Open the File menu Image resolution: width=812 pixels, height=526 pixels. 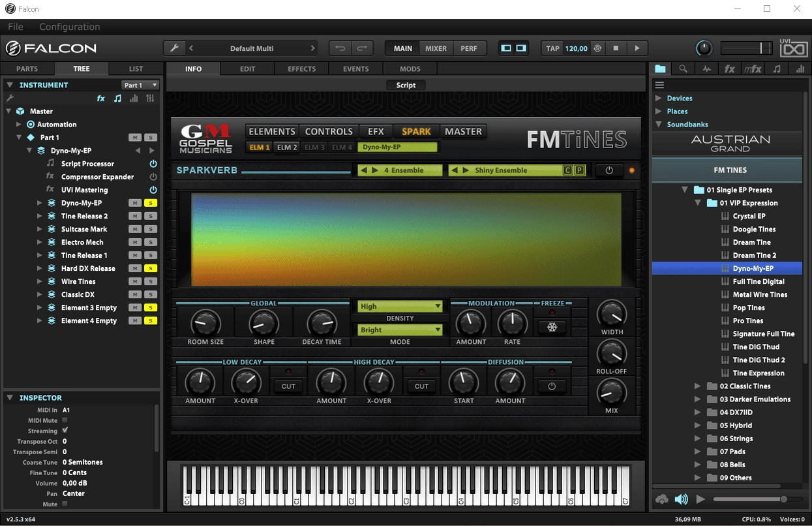click(16, 27)
